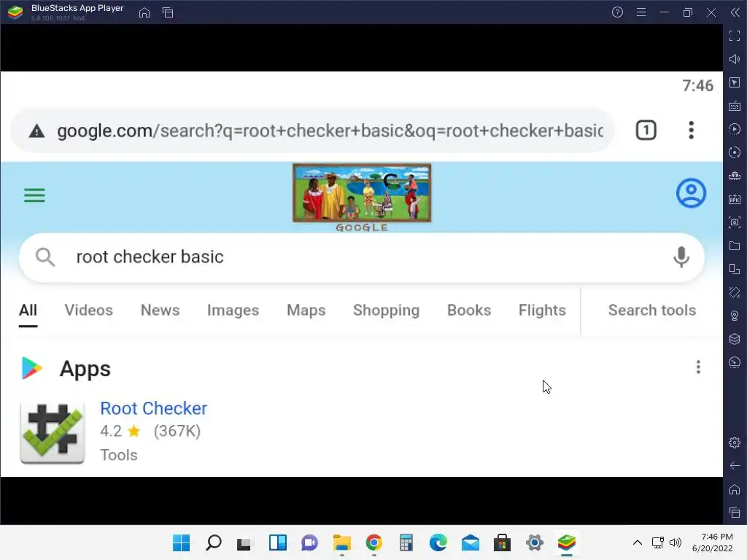Click the sync/refresh circular icon in sidebar
This screenshot has height=560, width=747.
coord(735,152)
